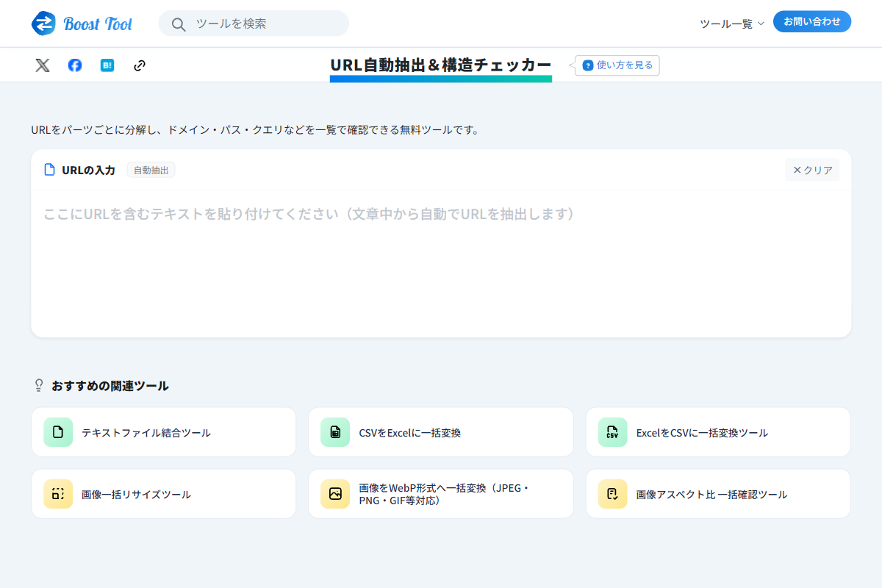Click the URL自動抽出＆構造チェッカー title
The height and width of the screenshot is (588, 882).
441,65
